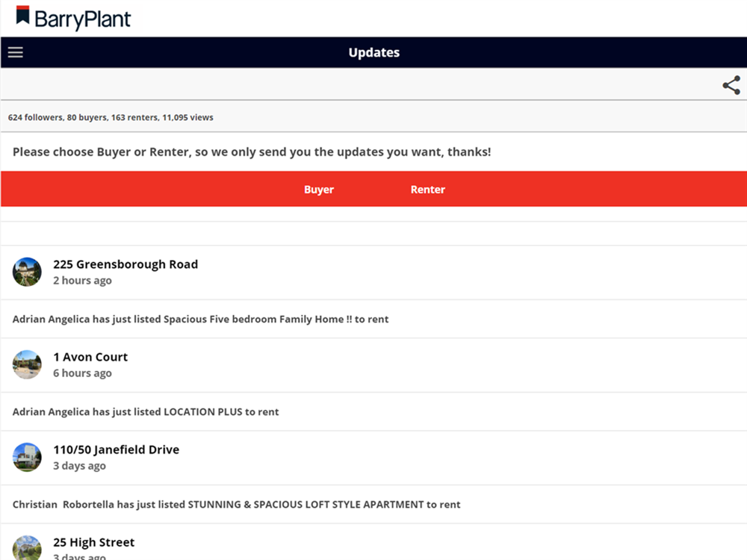Open 225 Greensborough Road thumbnail

(27, 272)
